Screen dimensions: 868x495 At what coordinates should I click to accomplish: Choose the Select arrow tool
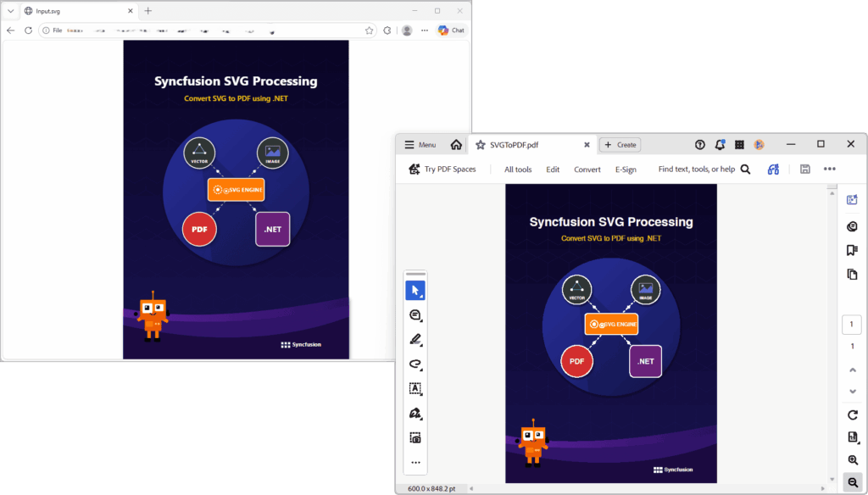(x=415, y=290)
